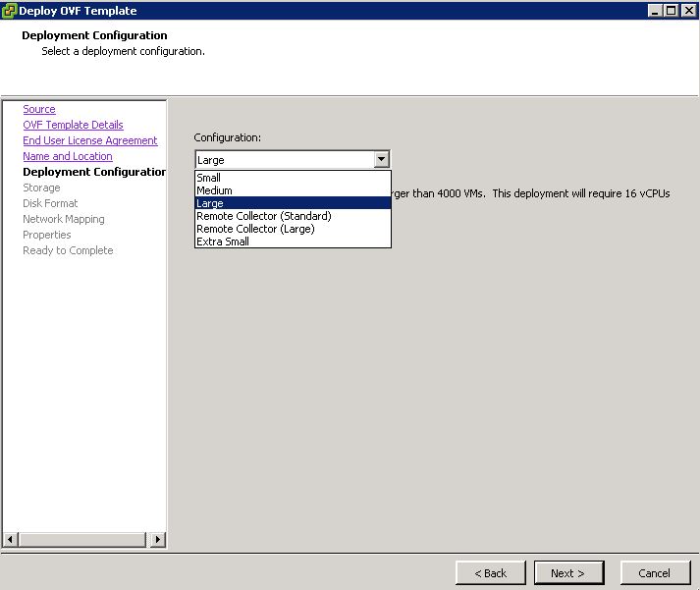This screenshot has width=700, height=590.
Task: Open OVF Template Details step
Action: click(74, 125)
